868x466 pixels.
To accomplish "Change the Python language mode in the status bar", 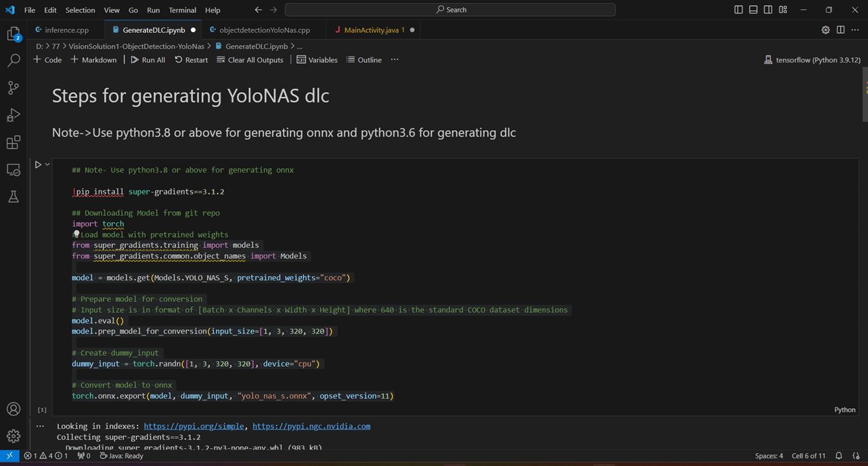I will click(844, 409).
